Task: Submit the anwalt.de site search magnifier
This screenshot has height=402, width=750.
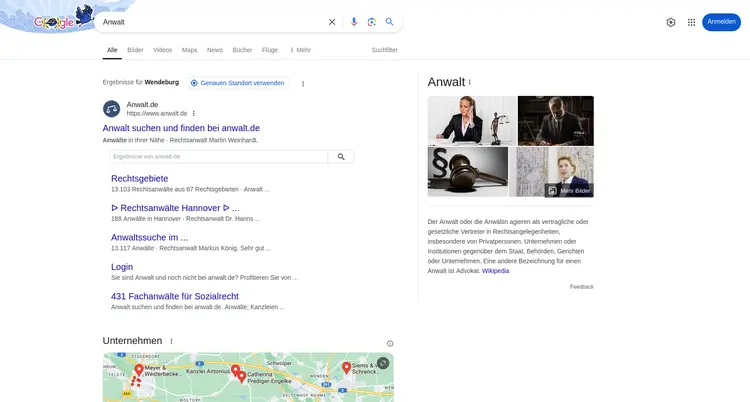Action: 341,156
